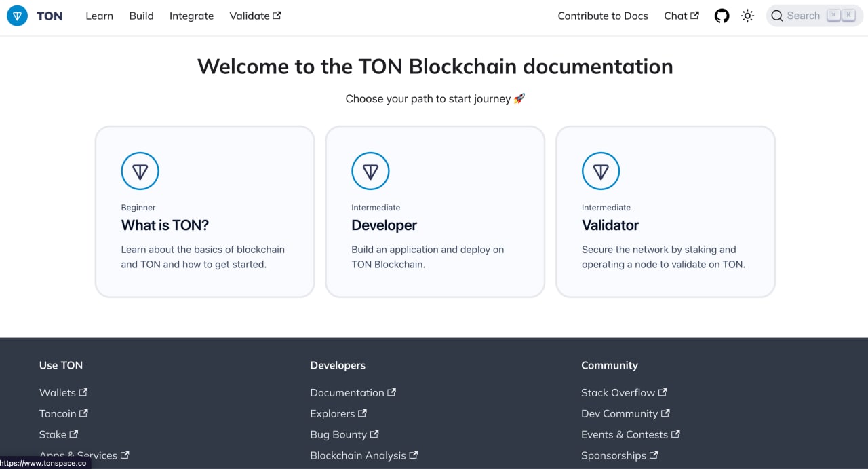Click external-link icon beside Bug Bounty
The height and width of the screenshot is (469, 868).
375,434
